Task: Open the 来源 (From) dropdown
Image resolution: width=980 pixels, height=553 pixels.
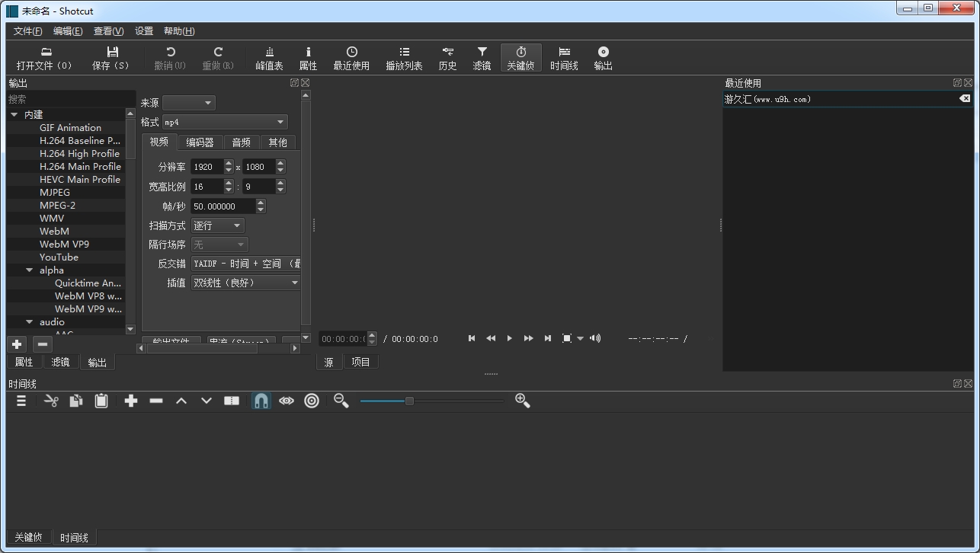Action: pyautogui.click(x=189, y=103)
